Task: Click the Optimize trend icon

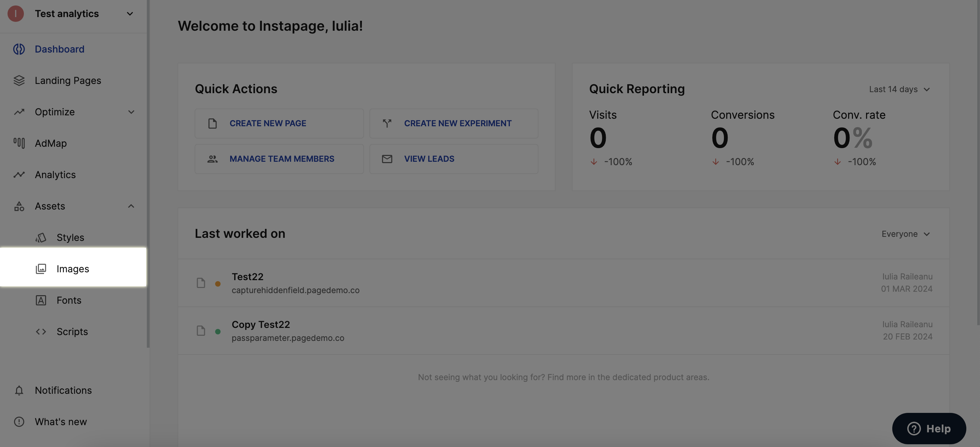Action: coord(19,112)
